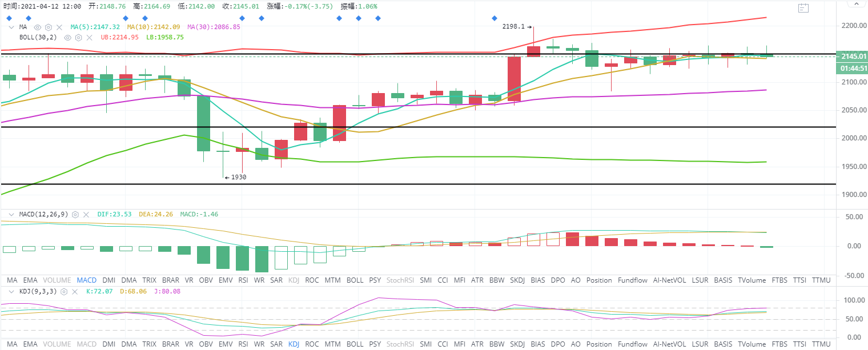Viewport: 868px width, 350px height.
Task: Click the MA(10):2142.09 legend value
Action: [x=154, y=27]
